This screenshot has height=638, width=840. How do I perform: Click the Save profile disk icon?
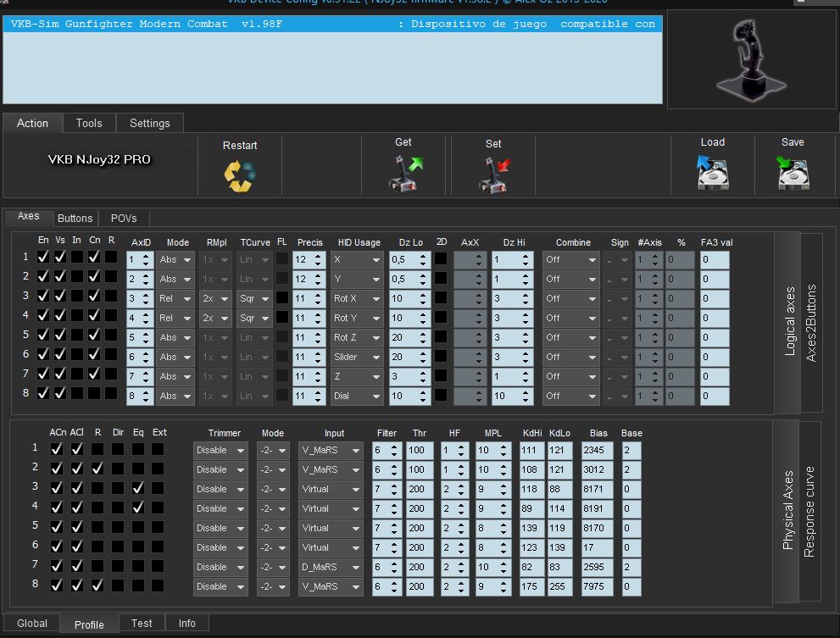point(793,173)
